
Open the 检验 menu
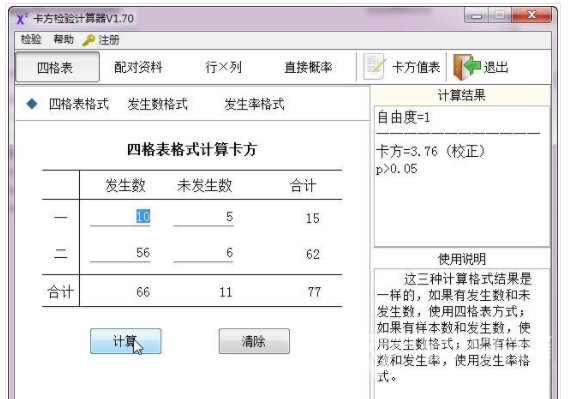pyautogui.click(x=31, y=40)
